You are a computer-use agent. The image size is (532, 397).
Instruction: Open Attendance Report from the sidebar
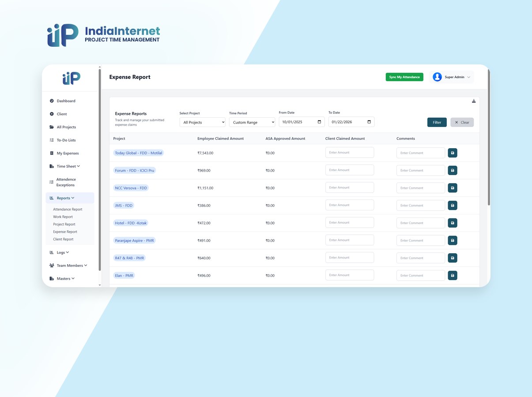[x=68, y=210]
